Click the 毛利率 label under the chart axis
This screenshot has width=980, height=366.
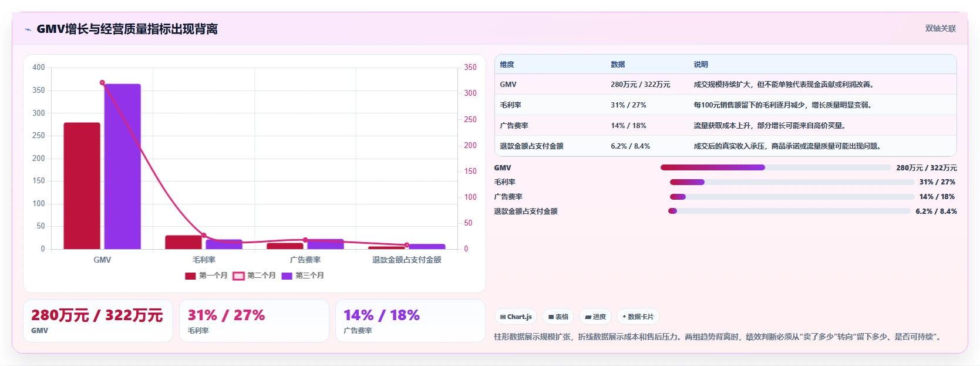(204, 260)
